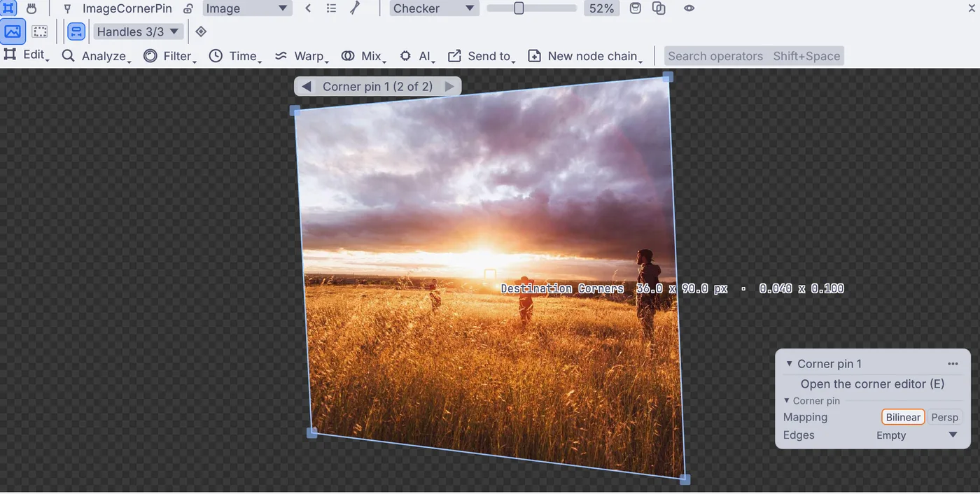
Task: Collapse the Corner pin 1 panel
Action: (x=790, y=364)
